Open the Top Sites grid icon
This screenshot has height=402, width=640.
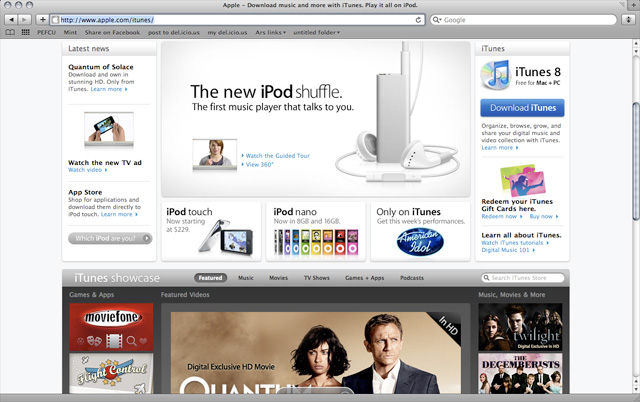click(25, 32)
